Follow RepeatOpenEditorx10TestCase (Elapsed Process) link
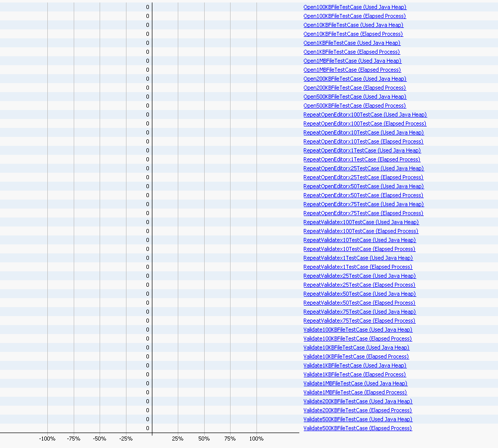Viewport: 498px width, 448px height. [363, 141]
